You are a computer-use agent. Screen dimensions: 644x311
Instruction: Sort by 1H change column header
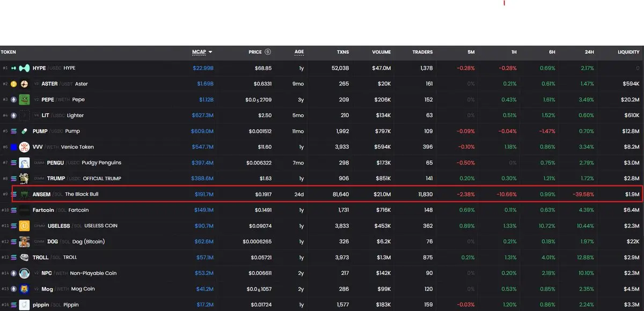coord(514,52)
